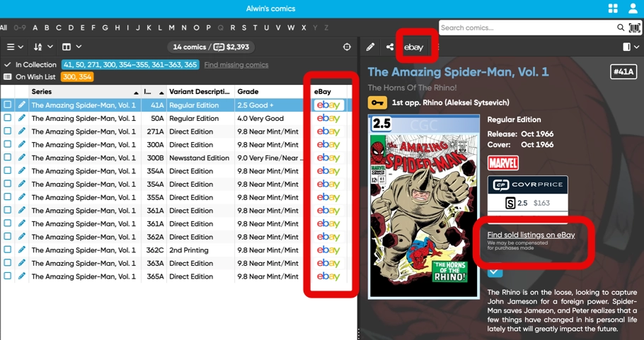Sort by the Issue column header
This screenshot has width=644, height=340.
click(x=154, y=92)
